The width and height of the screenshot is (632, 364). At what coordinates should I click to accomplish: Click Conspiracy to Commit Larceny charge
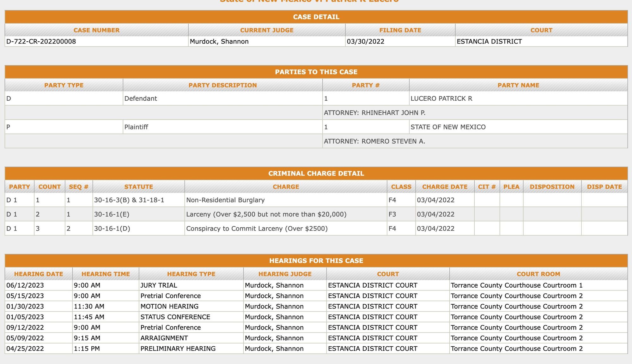257,229
